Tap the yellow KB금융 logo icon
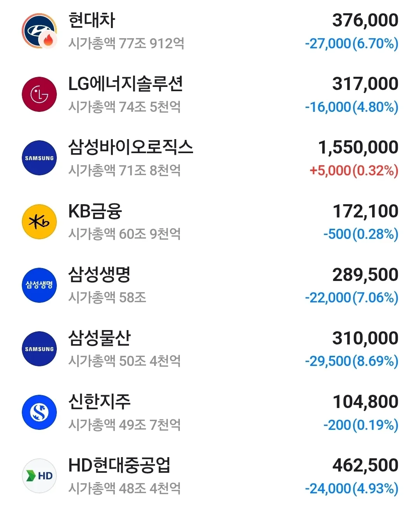The height and width of the screenshot is (507, 420). (39, 221)
